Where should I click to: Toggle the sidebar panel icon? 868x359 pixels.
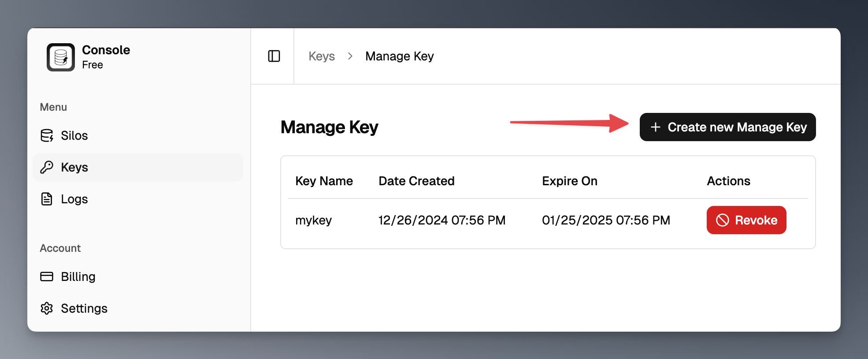(x=274, y=56)
